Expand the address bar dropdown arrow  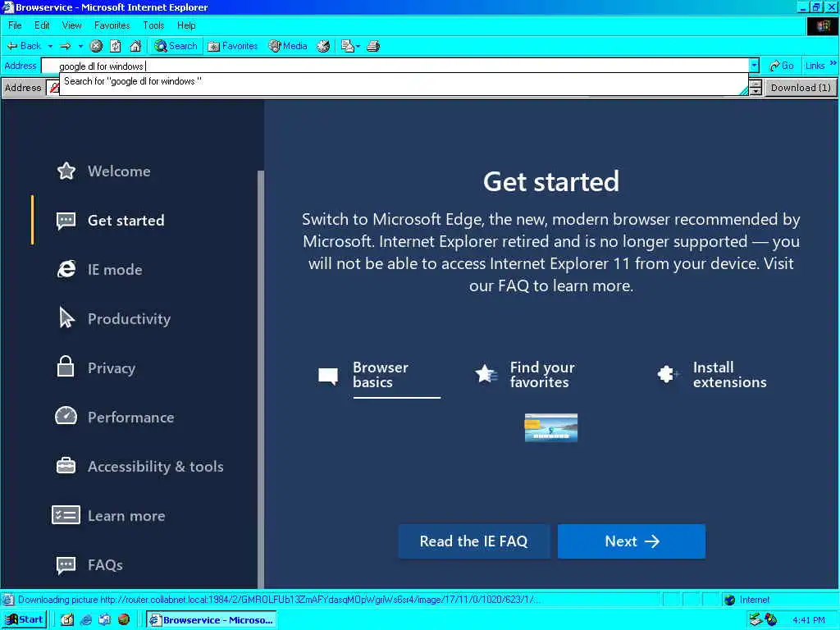tap(755, 66)
